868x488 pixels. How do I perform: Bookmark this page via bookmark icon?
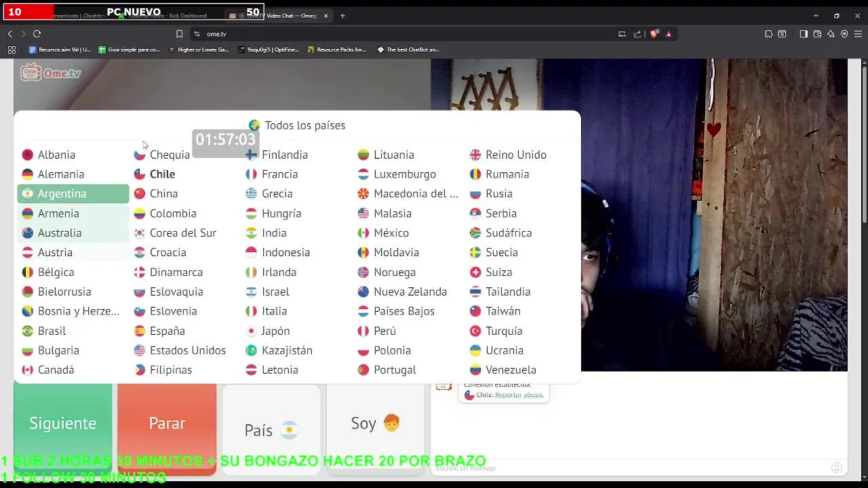click(179, 34)
